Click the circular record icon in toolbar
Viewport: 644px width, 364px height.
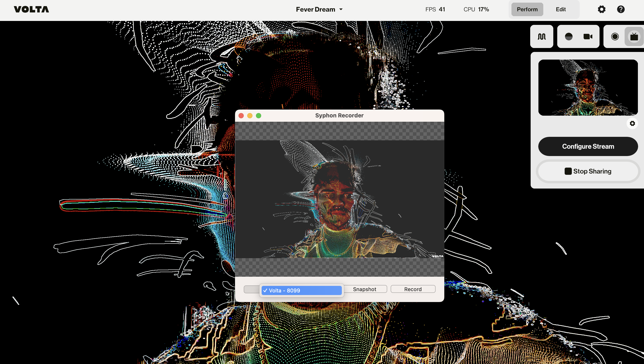coord(615,36)
